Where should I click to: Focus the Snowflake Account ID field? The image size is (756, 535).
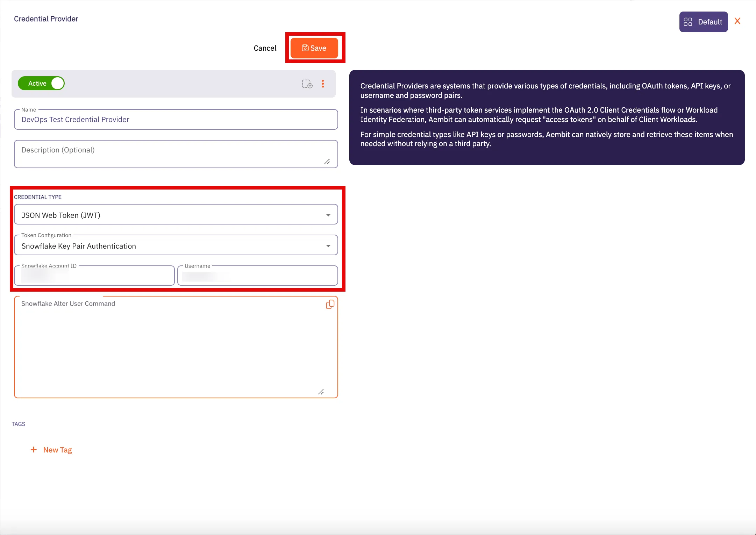click(x=94, y=276)
